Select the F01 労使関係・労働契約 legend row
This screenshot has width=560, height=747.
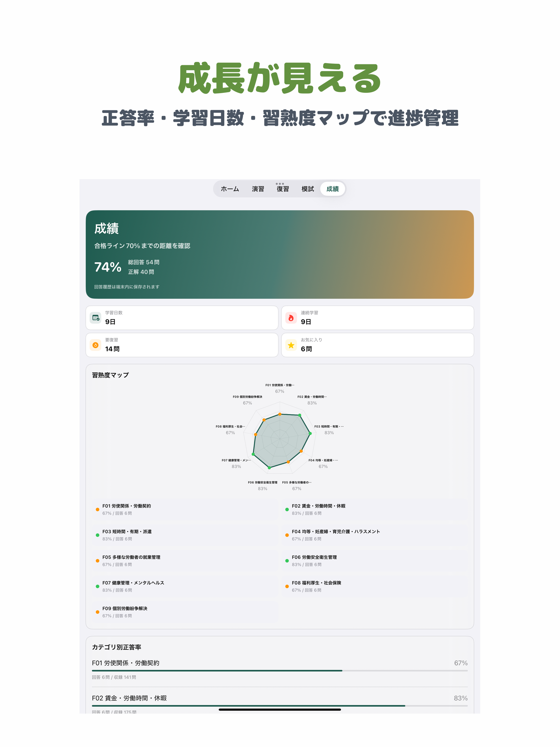pos(185,509)
